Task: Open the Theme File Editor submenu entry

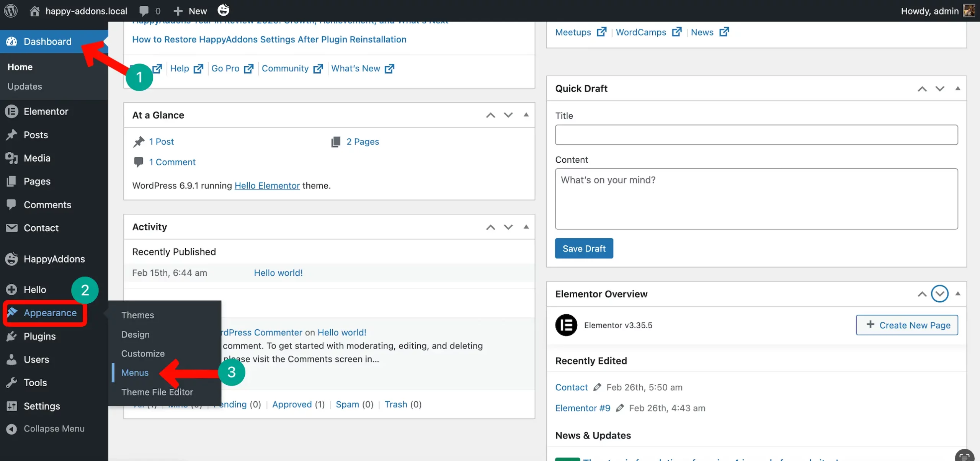Action: 157,392
